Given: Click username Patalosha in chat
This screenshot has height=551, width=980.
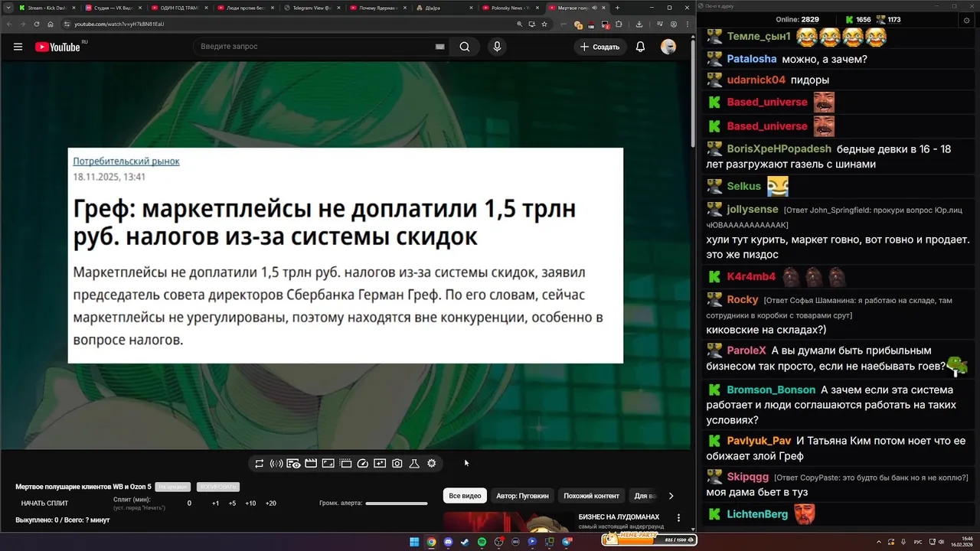Looking at the screenshot, I should pyautogui.click(x=752, y=59).
